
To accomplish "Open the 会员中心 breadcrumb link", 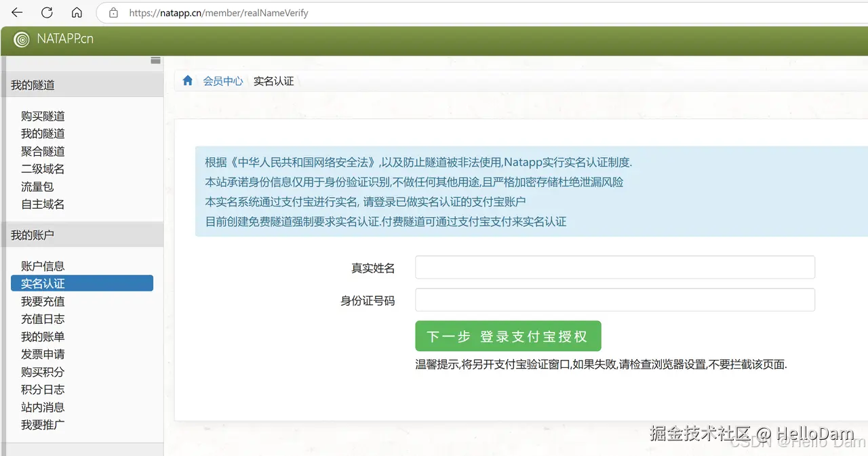I will [222, 81].
